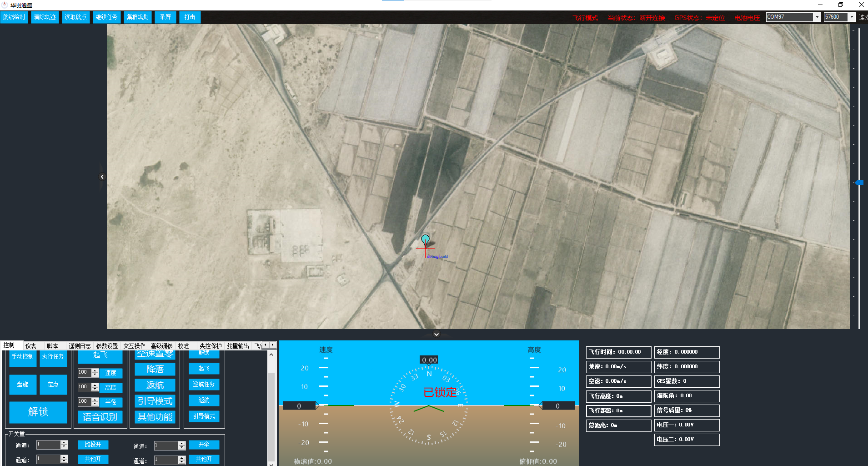Click the 其他开 button below 开伞
This screenshot has height=466, width=868.
tap(204, 459)
